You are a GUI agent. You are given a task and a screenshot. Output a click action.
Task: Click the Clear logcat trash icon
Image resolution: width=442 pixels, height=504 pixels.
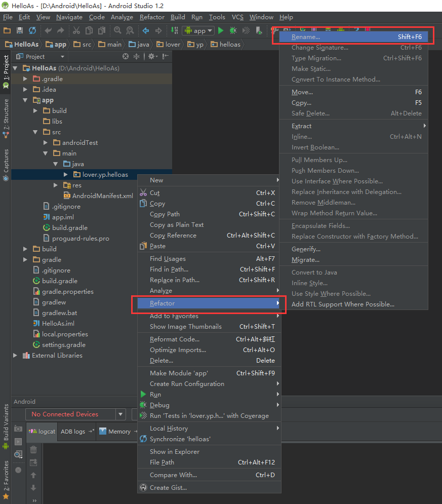coord(33,450)
